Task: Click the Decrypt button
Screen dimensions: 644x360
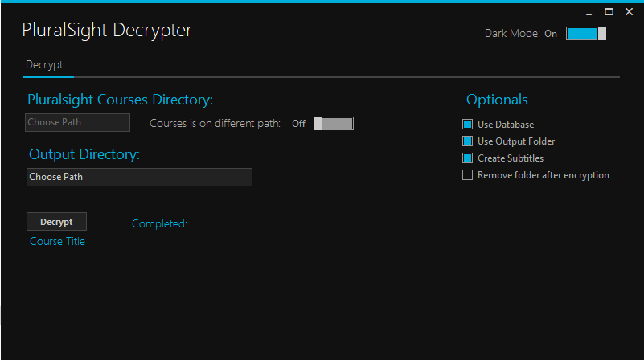Action: tap(56, 222)
